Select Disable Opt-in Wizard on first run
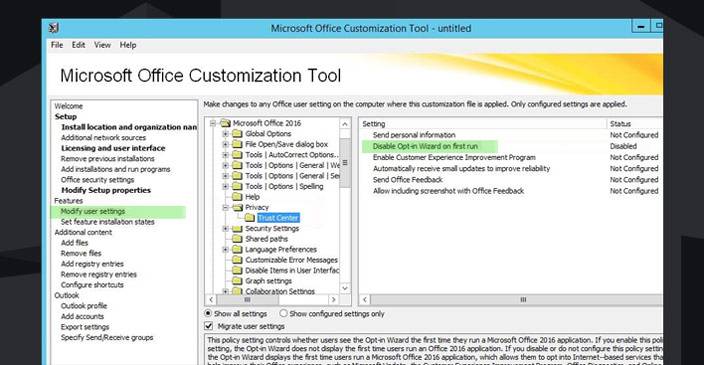Image resolution: width=704 pixels, height=365 pixels. coord(511,146)
